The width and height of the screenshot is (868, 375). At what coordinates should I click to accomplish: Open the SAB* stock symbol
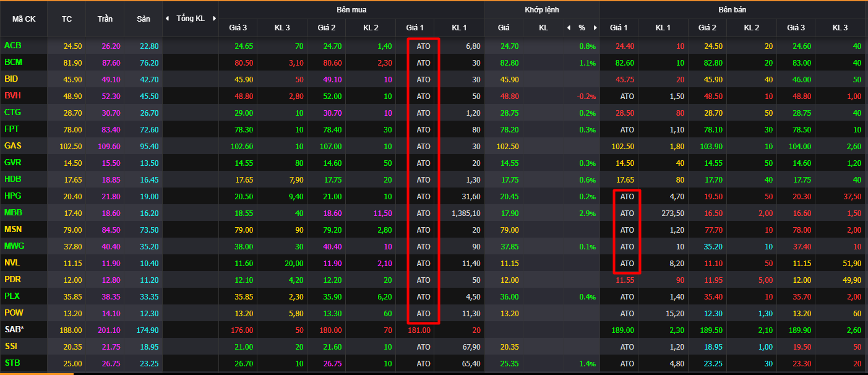click(14, 329)
